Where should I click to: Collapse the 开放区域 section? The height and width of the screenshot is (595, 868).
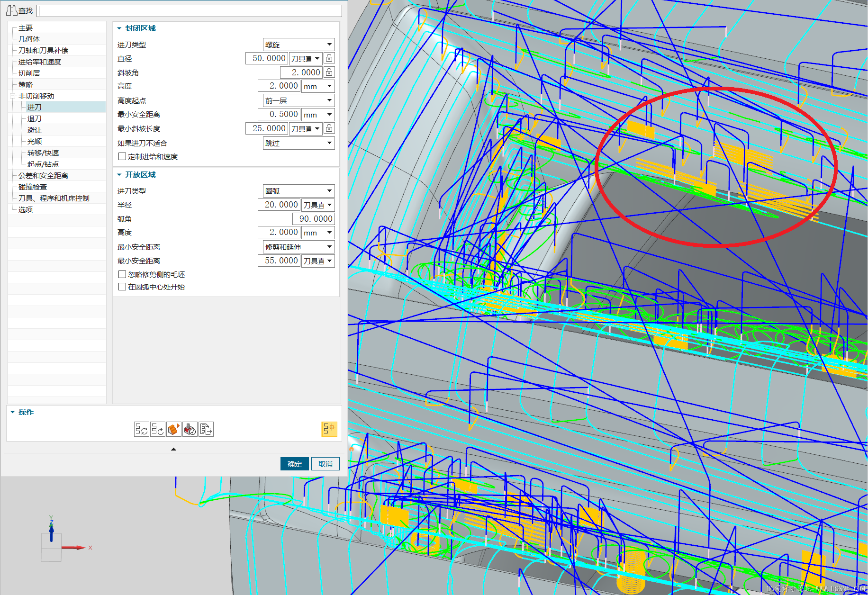119,175
